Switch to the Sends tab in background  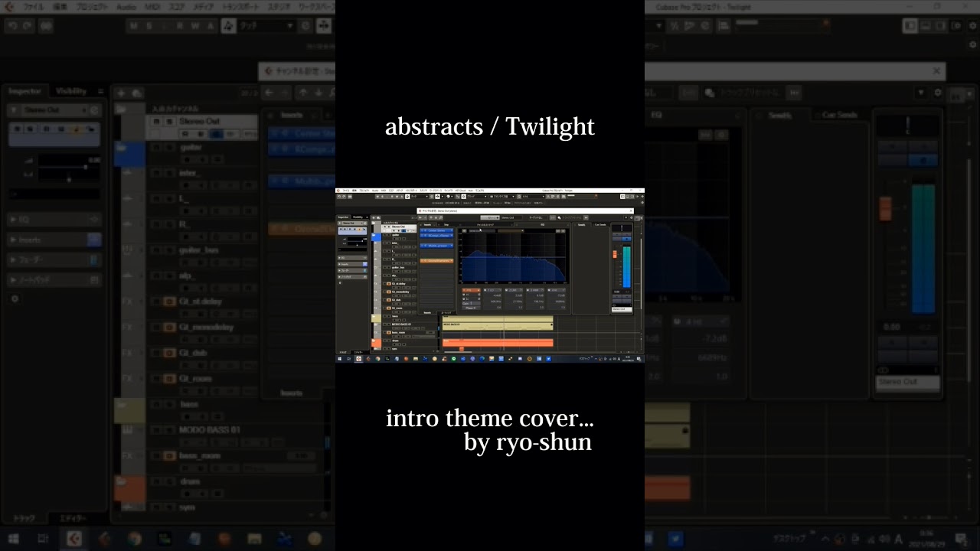[779, 115]
